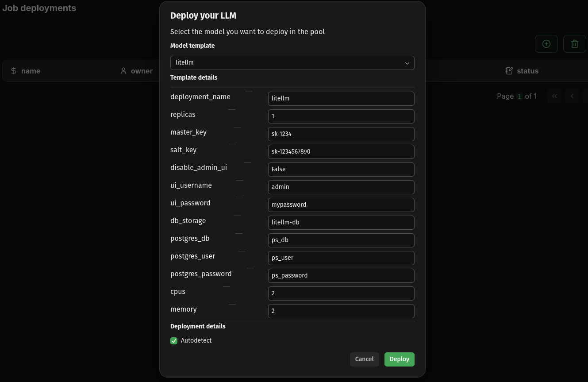
Task: Click the dollar icon beside the name column
Action: point(14,70)
